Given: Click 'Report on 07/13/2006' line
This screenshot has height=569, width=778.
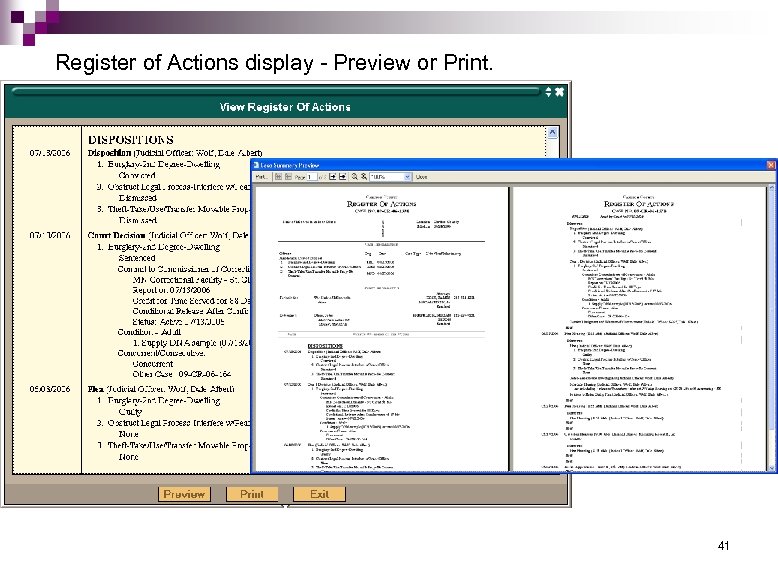Looking at the screenshot, I should click(x=171, y=290).
